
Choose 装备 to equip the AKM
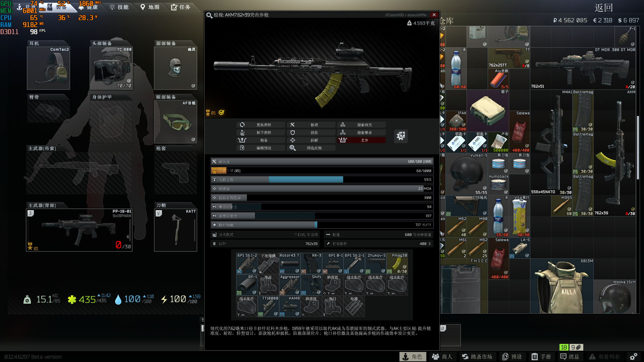(261, 140)
